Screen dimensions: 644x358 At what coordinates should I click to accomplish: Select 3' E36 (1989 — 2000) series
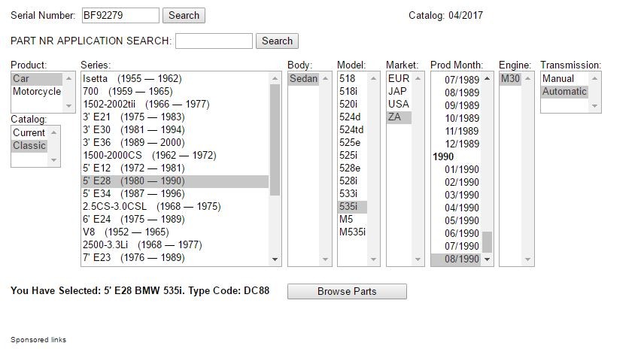pos(175,142)
